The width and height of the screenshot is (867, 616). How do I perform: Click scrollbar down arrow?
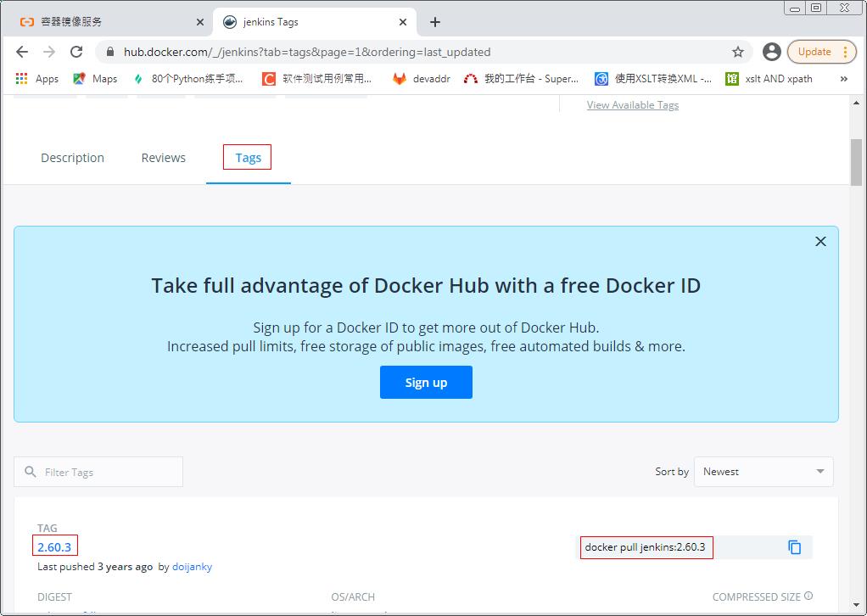pos(857,604)
